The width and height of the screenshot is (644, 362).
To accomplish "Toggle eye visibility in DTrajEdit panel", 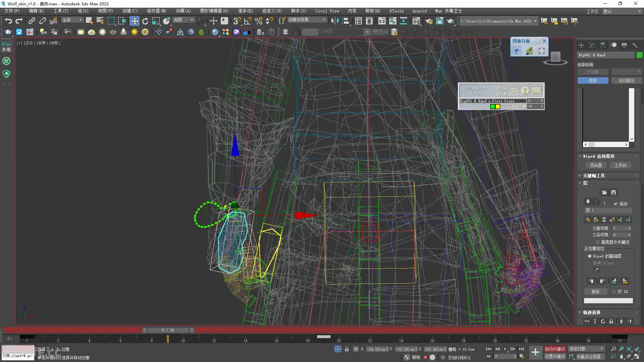I will coord(514,90).
